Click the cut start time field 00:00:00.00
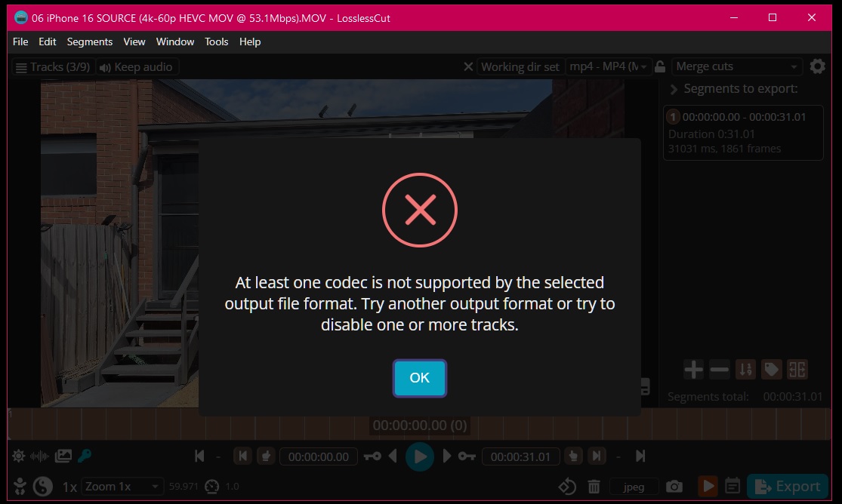Screen dimensions: 842x504 pos(319,456)
